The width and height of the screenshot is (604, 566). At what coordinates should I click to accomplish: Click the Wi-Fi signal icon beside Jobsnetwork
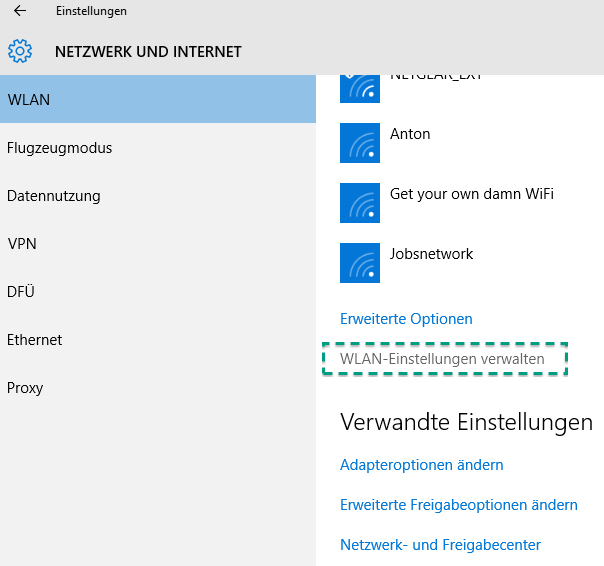360,263
